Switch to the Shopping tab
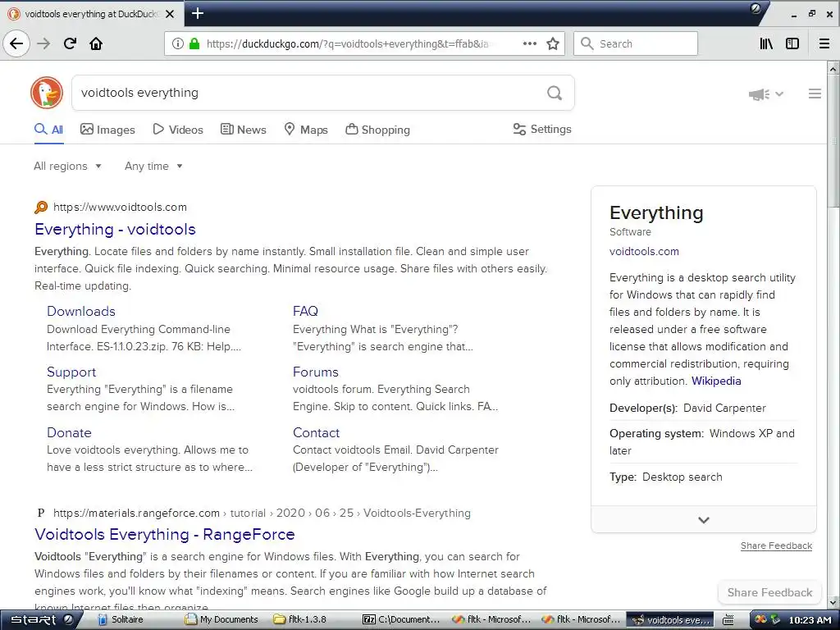Image resolution: width=840 pixels, height=630 pixels. (377, 130)
